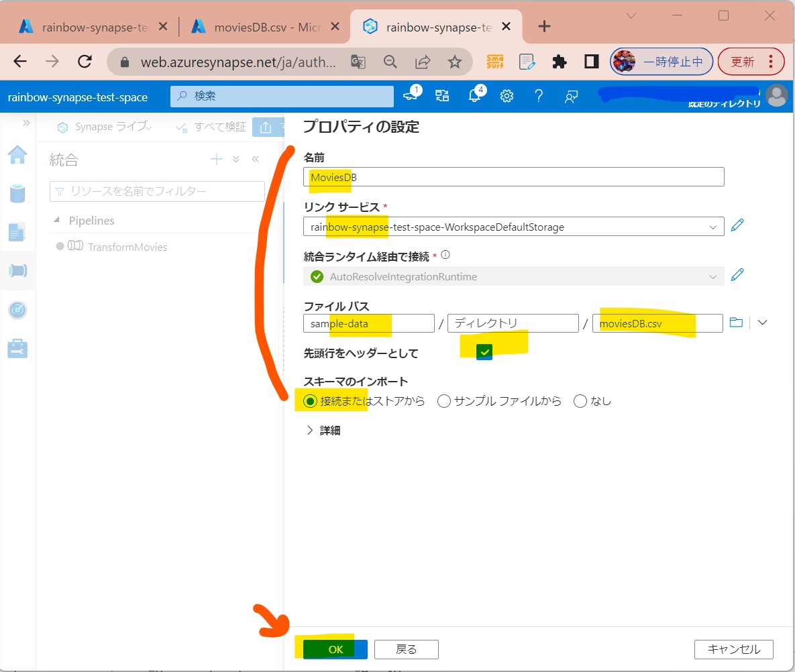Go back using browser back arrow
Viewport: 795px width, 672px height.
point(19,62)
